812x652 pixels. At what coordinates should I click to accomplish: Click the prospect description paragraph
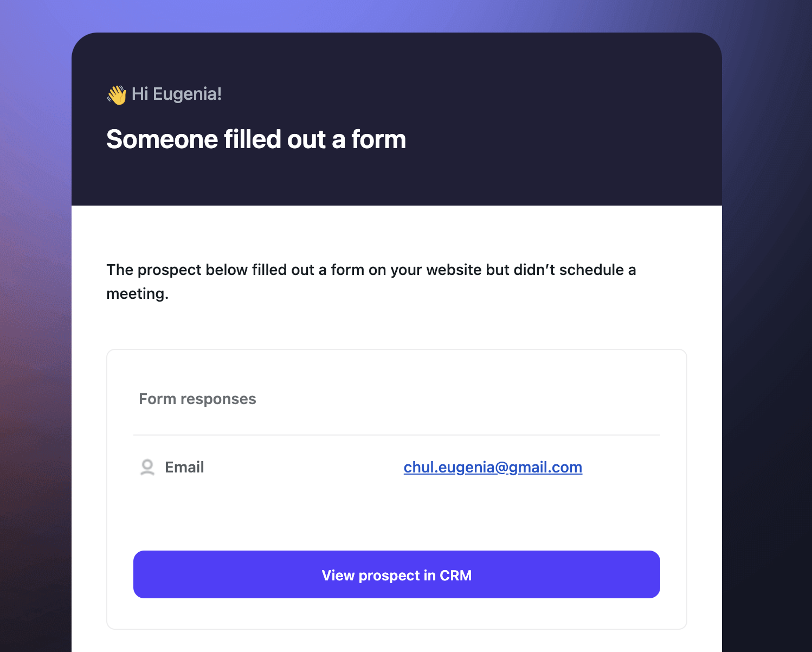coord(371,282)
